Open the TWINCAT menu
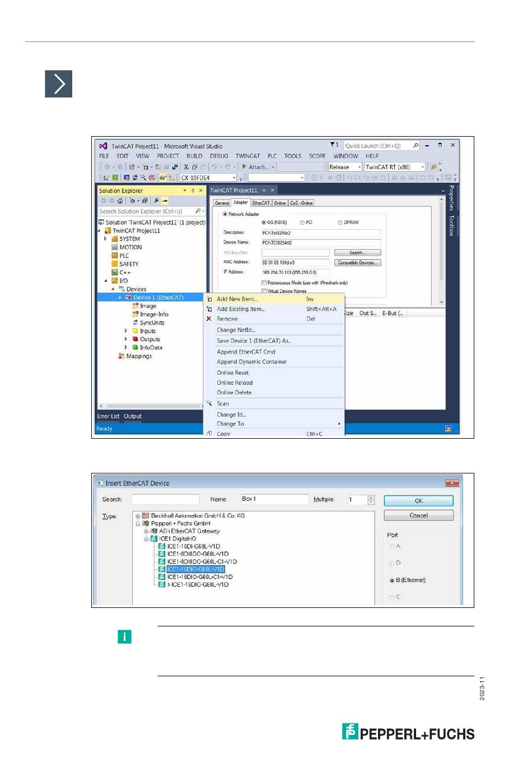The image size is (532, 762). coord(248,156)
